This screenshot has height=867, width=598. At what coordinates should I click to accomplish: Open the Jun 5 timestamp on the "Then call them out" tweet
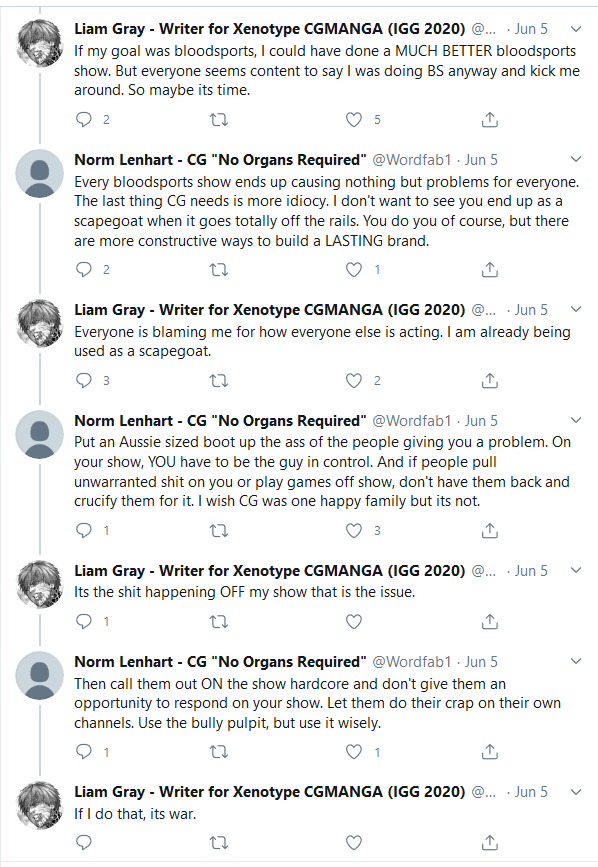coord(481,662)
